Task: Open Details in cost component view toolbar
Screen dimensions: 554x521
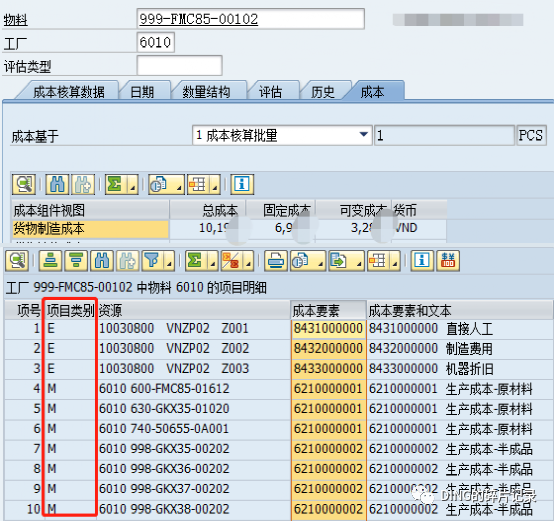Action: pos(24,184)
